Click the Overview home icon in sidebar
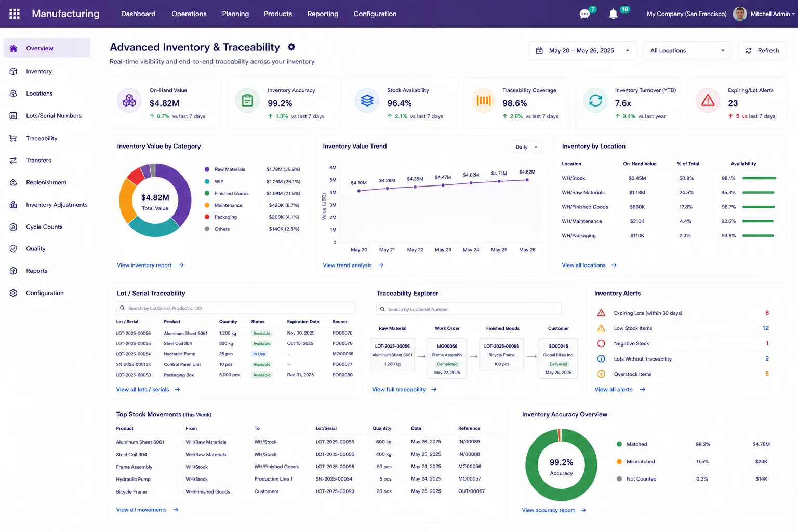This screenshot has height=532, width=798. coord(14,48)
